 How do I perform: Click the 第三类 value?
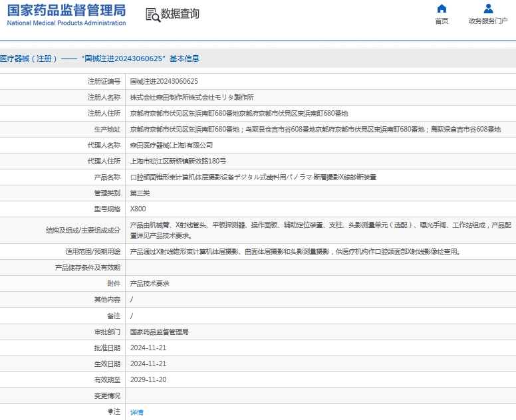coord(140,193)
